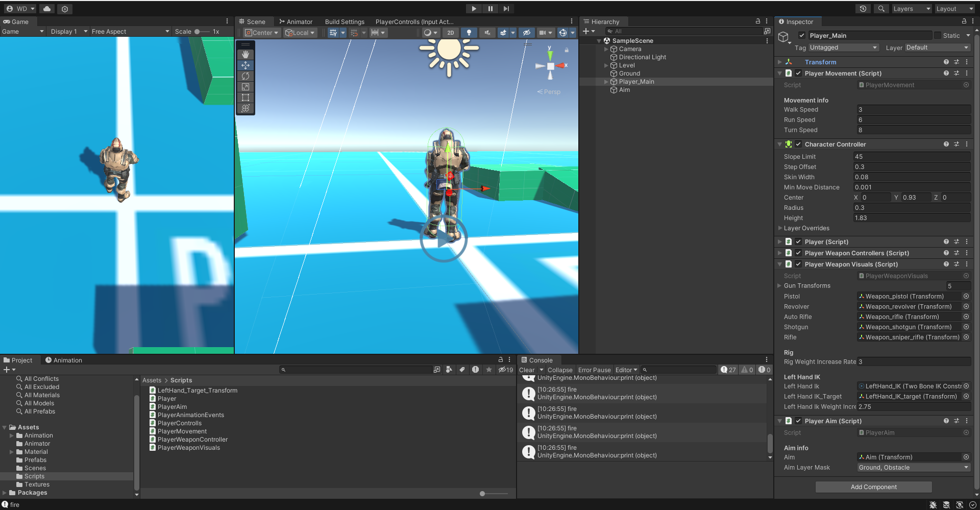Select the Scale tool in the Scene toolbar

click(x=246, y=86)
